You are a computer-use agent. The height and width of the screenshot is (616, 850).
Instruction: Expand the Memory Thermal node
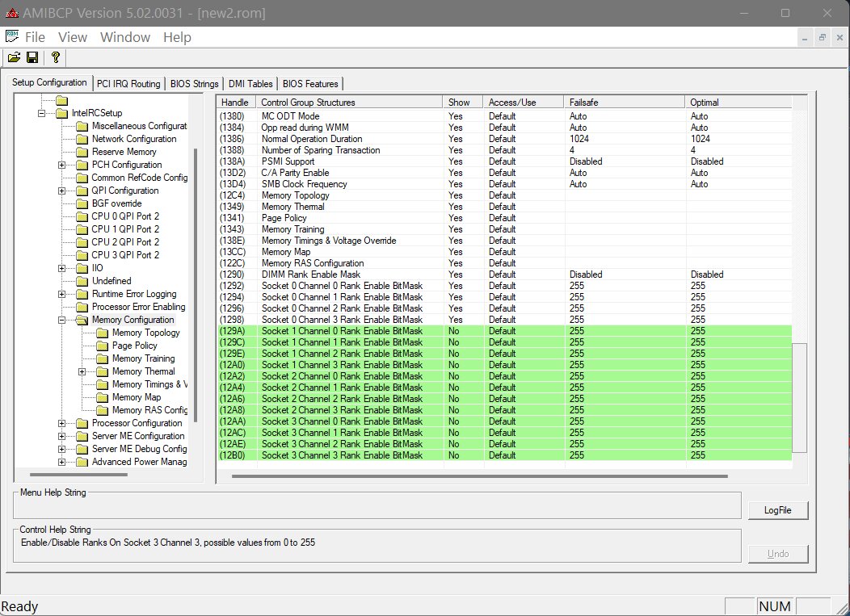(82, 371)
